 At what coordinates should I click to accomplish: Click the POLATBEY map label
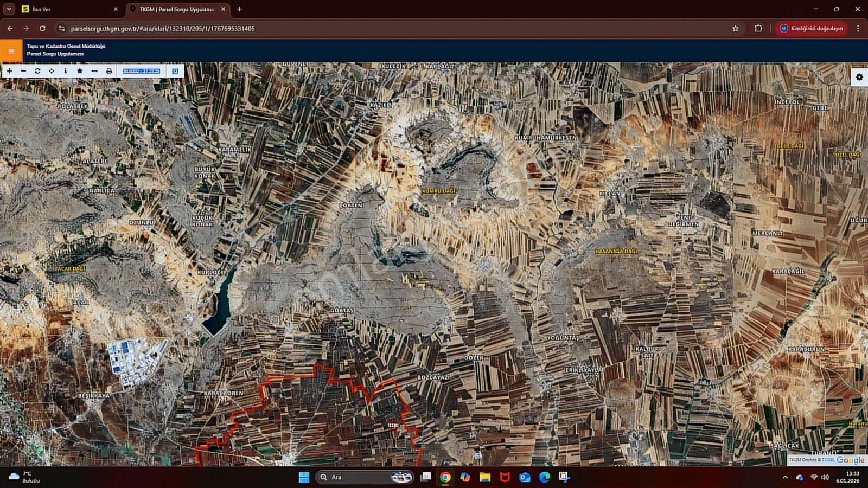pos(72,106)
